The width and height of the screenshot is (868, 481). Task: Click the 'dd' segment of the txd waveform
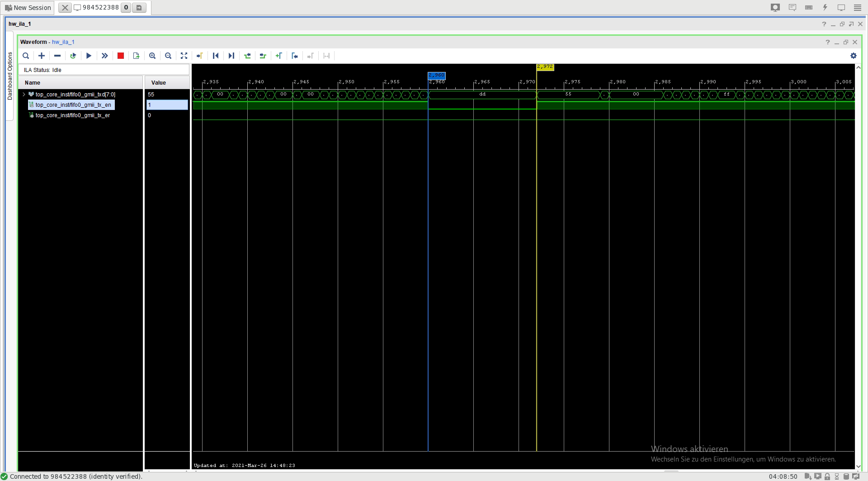(x=482, y=95)
